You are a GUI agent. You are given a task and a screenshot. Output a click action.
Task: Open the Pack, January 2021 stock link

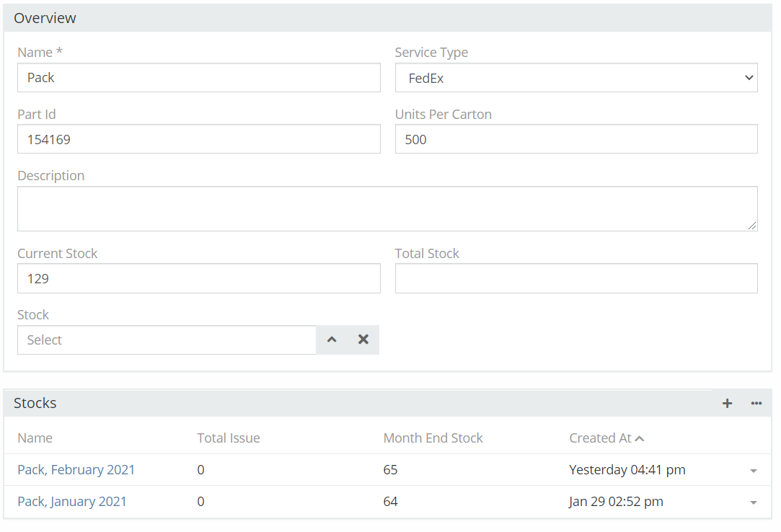point(72,502)
